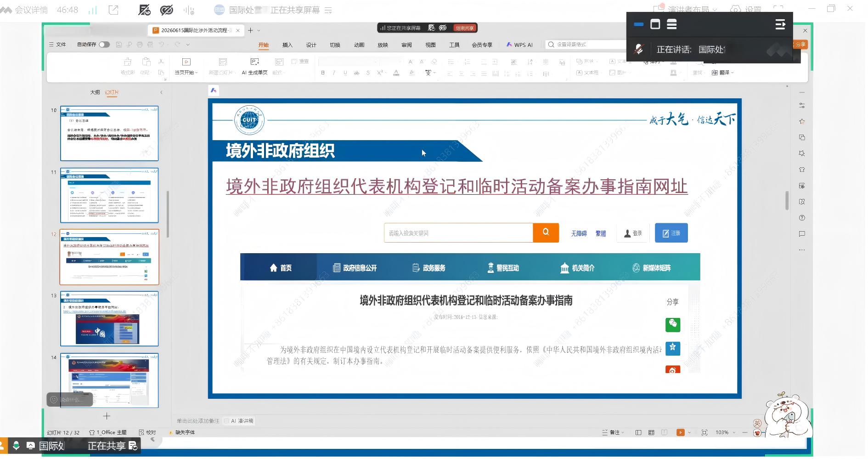Viewport: 868px width, 459px height.
Task: Click the notes area 单击此处添加备注
Action: [198, 421]
